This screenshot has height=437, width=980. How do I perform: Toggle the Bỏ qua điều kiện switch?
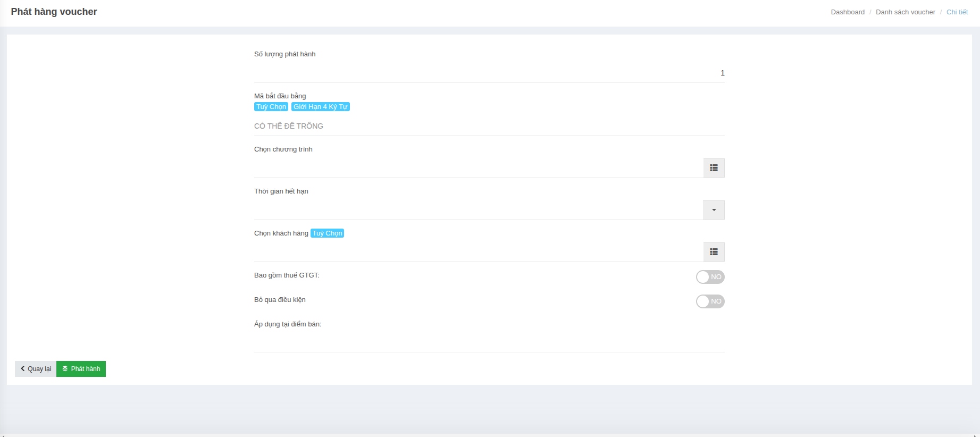pos(710,301)
